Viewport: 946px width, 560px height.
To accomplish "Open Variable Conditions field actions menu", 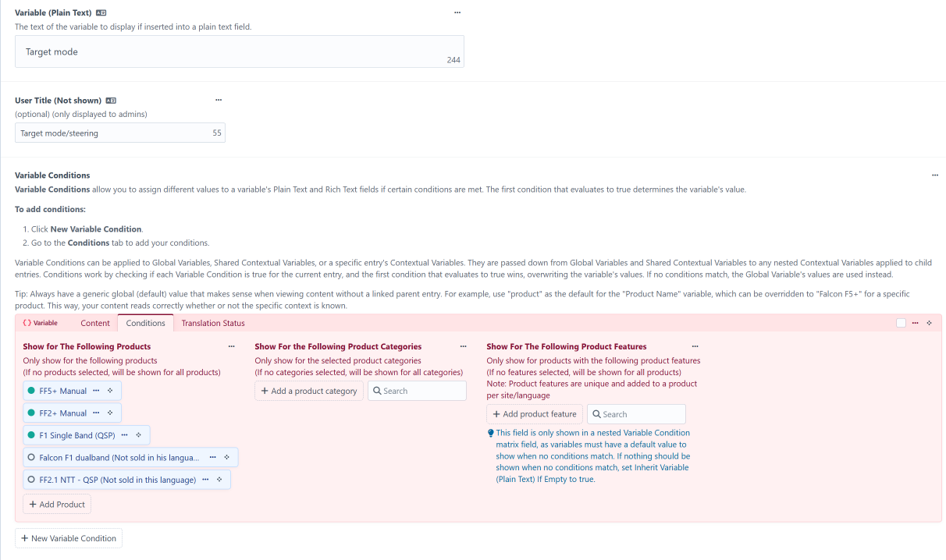I will click(935, 175).
